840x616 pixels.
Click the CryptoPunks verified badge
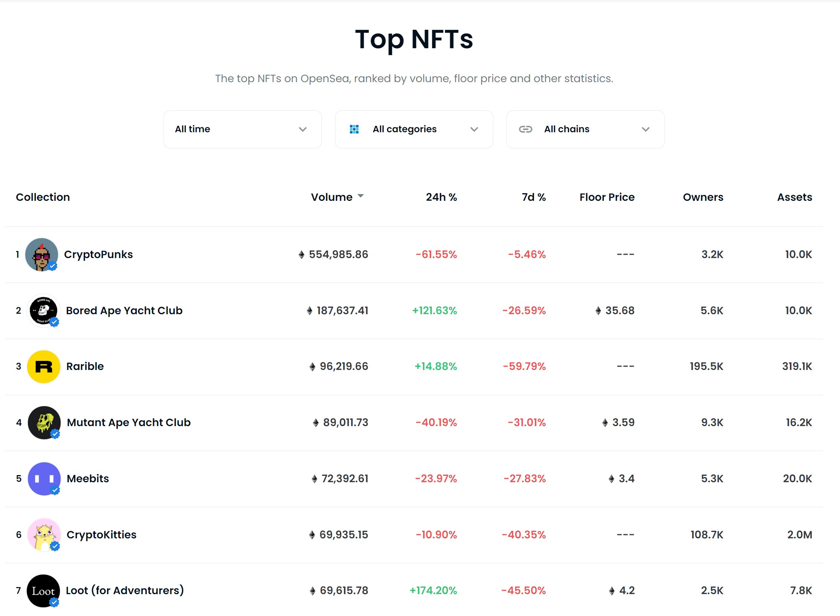coord(53,266)
